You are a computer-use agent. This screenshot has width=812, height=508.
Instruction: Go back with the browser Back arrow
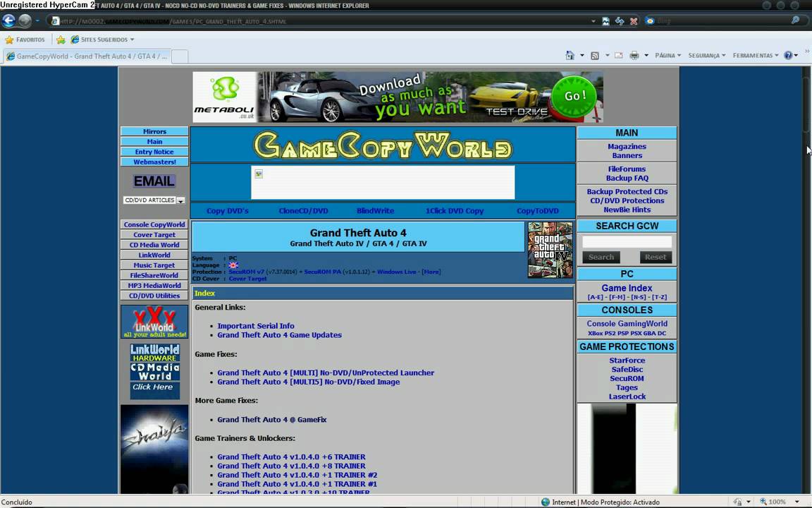click(x=8, y=20)
